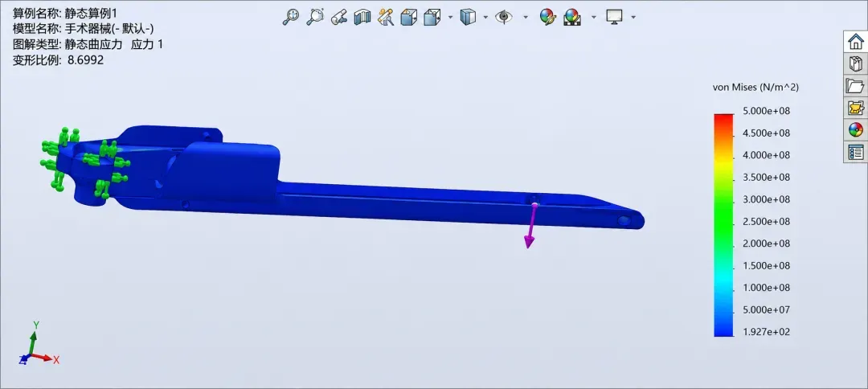Open the File Explorer folder tab
Viewport: 868px width, 389px height.
point(856,86)
